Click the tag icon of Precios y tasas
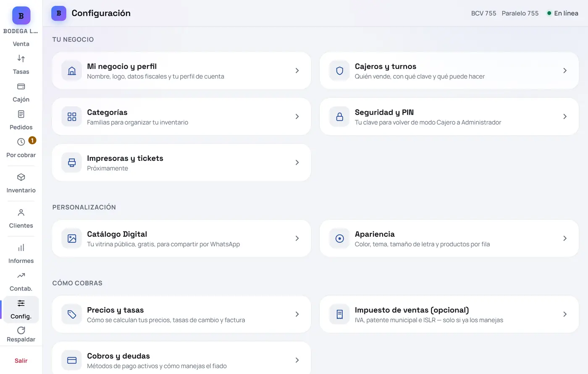Viewport: 588px width, 374px height. [72, 314]
